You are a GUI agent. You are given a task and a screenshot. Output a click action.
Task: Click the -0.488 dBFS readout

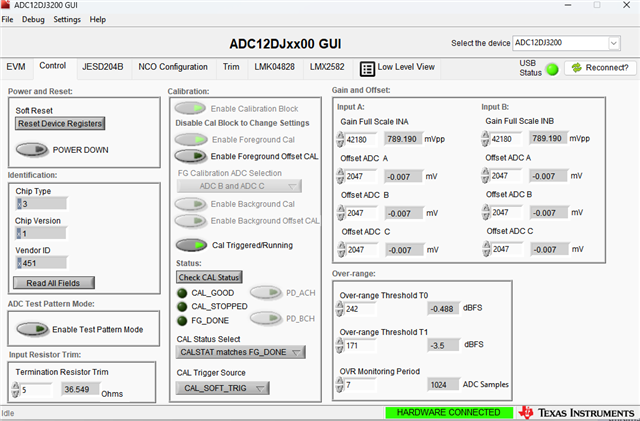[444, 309]
